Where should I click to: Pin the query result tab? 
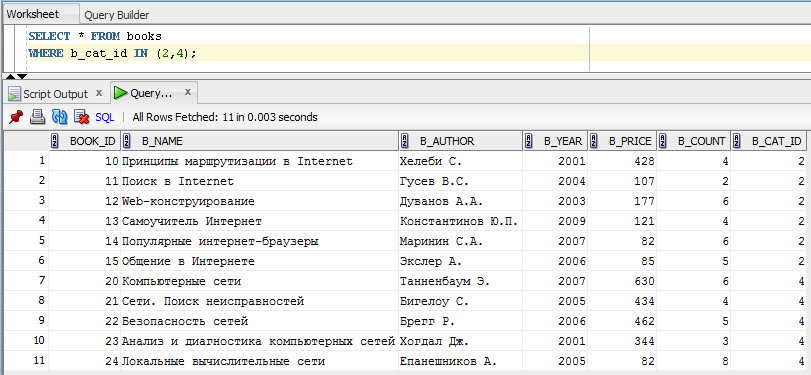(x=16, y=117)
